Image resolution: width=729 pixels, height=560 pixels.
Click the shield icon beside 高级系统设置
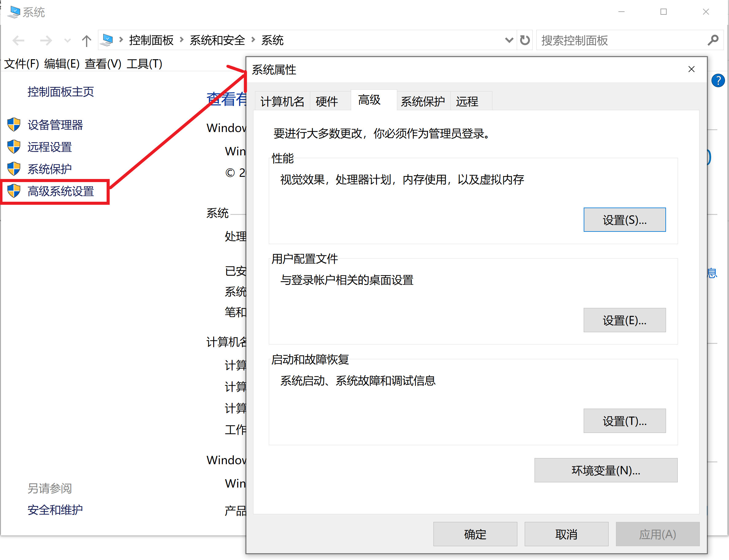click(14, 191)
